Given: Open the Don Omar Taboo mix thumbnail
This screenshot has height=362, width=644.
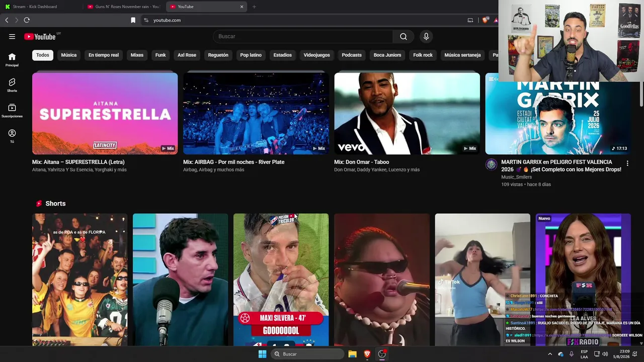Looking at the screenshot, I should pyautogui.click(x=407, y=114).
